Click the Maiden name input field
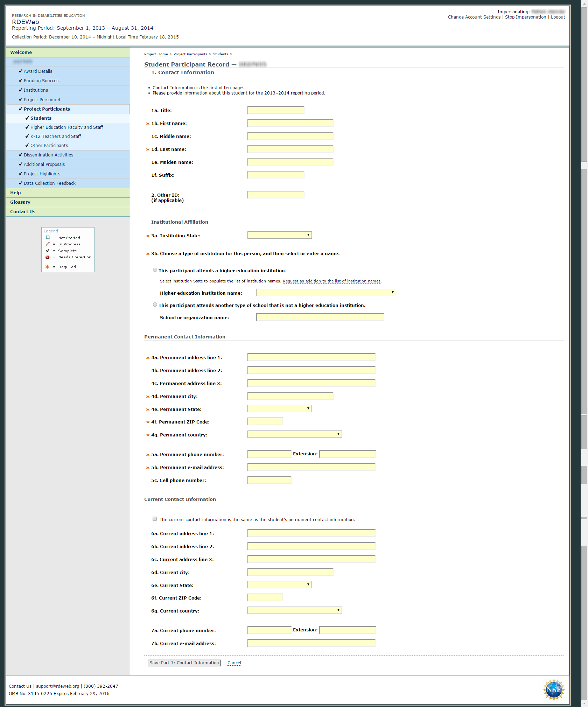 point(290,162)
